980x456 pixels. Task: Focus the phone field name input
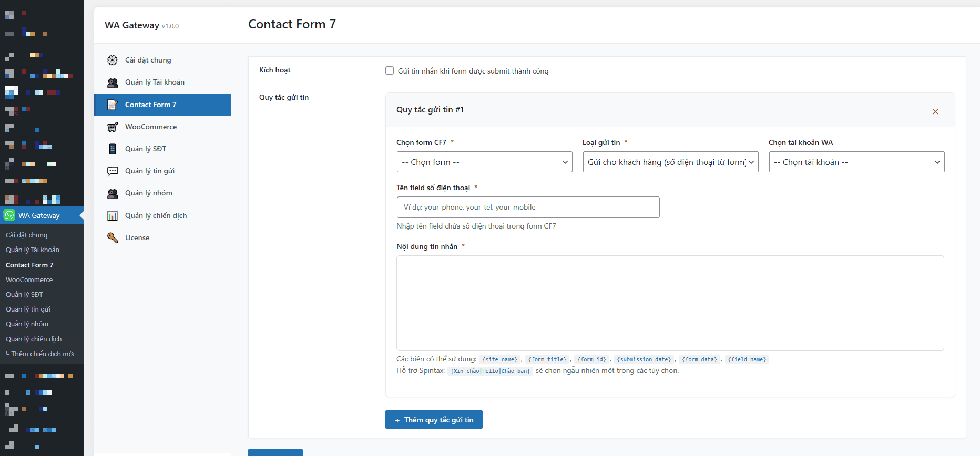(x=528, y=207)
